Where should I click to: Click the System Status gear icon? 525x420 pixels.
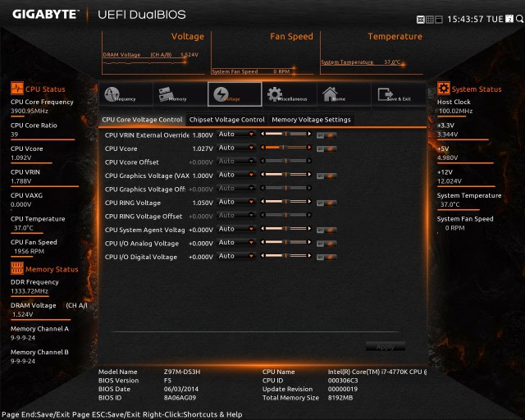tap(443, 89)
